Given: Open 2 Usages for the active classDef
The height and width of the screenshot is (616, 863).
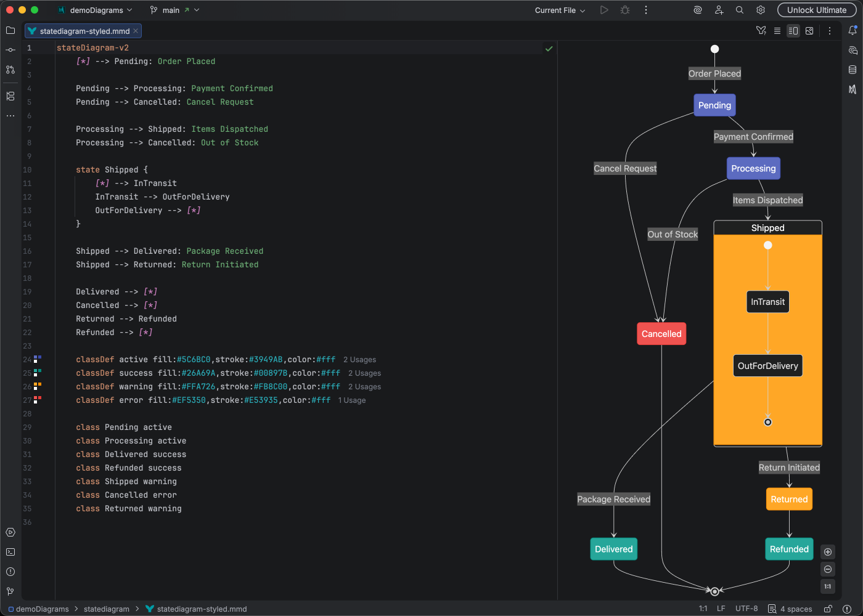Looking at the screenshot, I should [360, 359].
